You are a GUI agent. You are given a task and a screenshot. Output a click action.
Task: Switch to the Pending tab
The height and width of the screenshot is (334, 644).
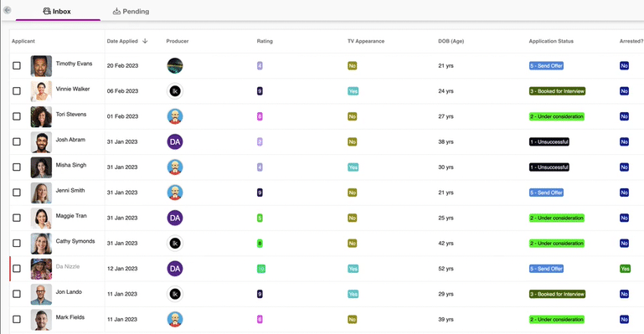[x=131, y=11]
